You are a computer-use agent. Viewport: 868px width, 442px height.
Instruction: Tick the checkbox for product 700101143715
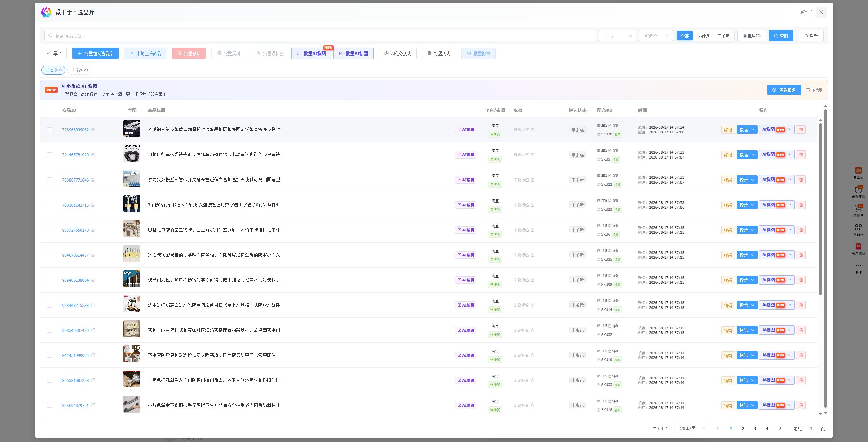50,205
